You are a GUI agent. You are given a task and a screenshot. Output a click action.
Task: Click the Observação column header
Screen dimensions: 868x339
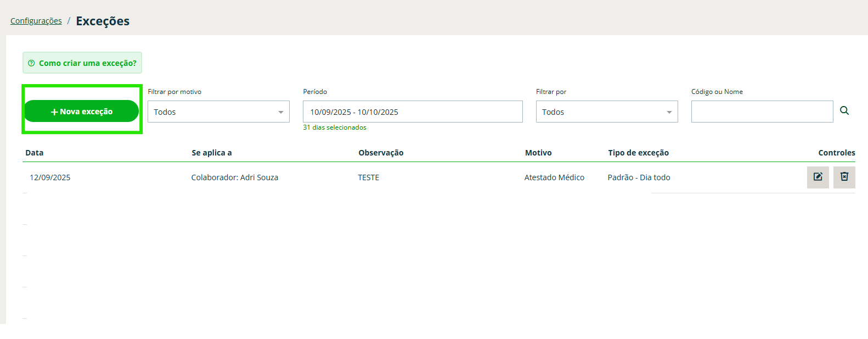(x=381, y=153)
